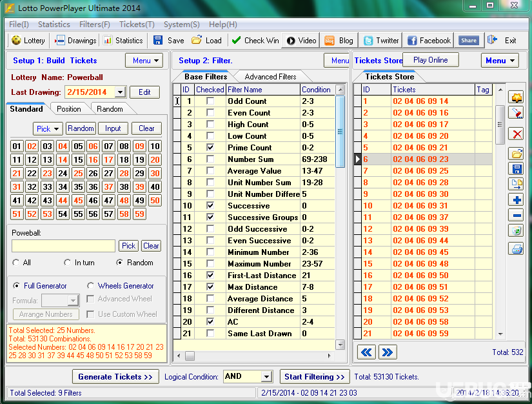Image resolution: width=532 pixels, height=404 pixels.
Task: Click the Play Online button
Action: pyautogui.click(x=431, y=60)
